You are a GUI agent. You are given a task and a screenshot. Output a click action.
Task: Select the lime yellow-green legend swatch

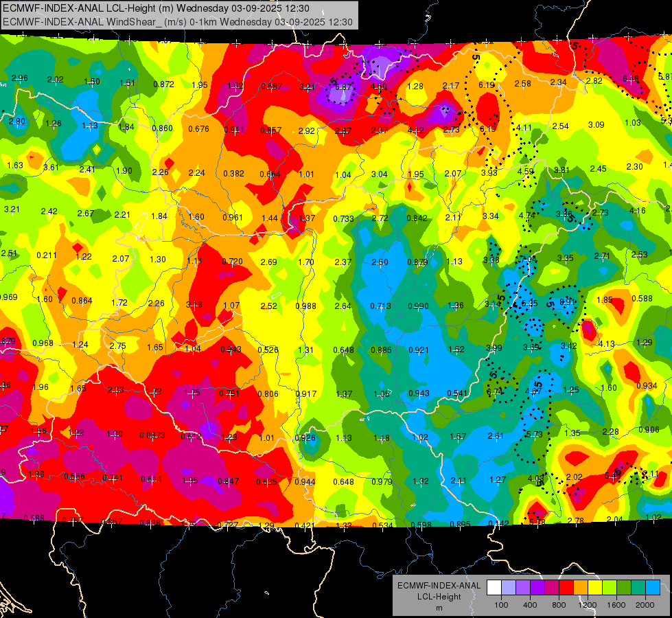(610, 588)
